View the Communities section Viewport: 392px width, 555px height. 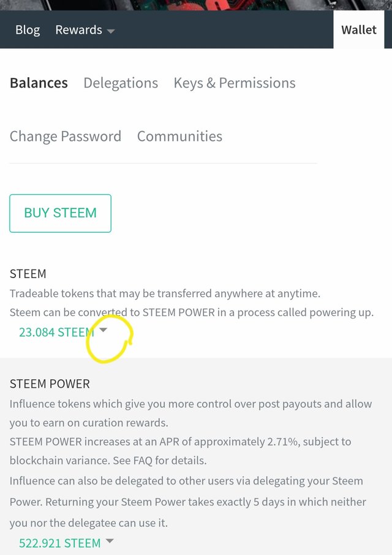pyautogui.click(x=179, y=136)
